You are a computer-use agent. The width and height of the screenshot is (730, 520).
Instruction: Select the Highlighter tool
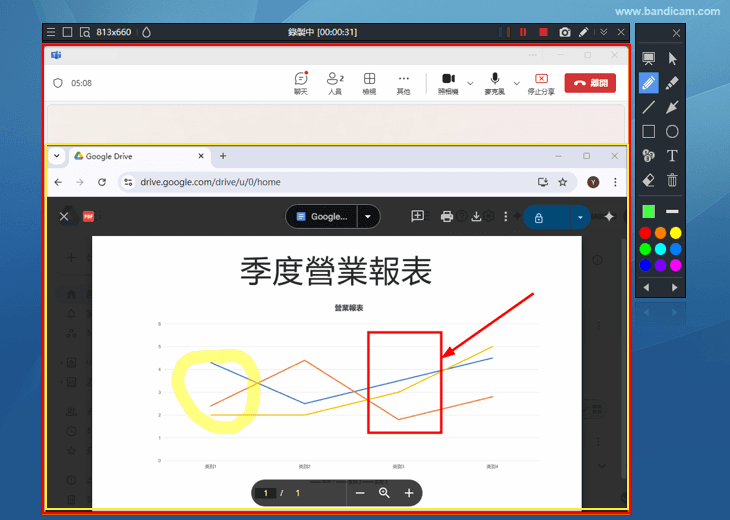point(672,83)
